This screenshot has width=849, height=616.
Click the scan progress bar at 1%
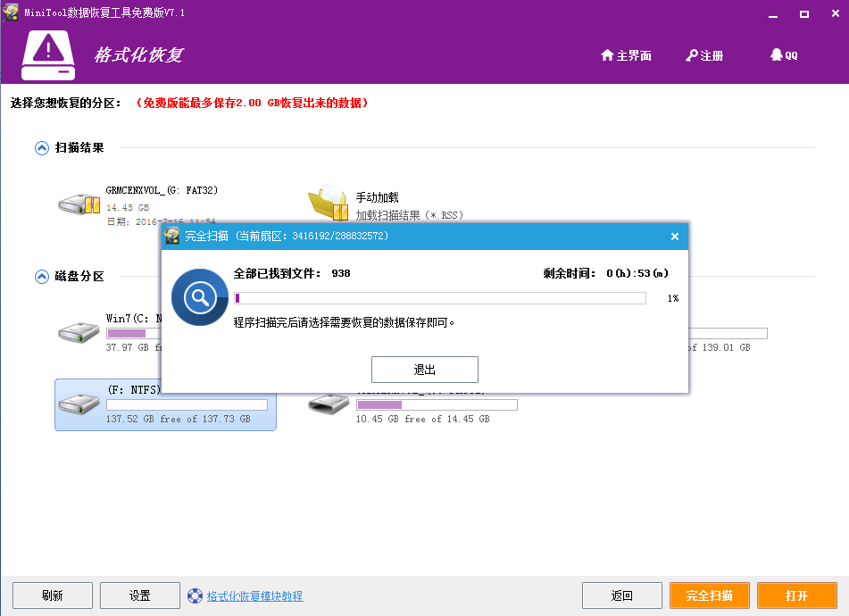(x=439, y=298)
